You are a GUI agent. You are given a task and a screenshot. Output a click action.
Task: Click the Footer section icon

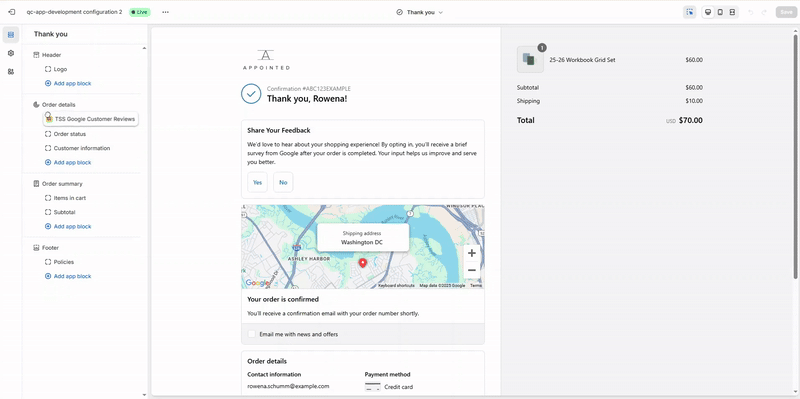tap(36, 247)
